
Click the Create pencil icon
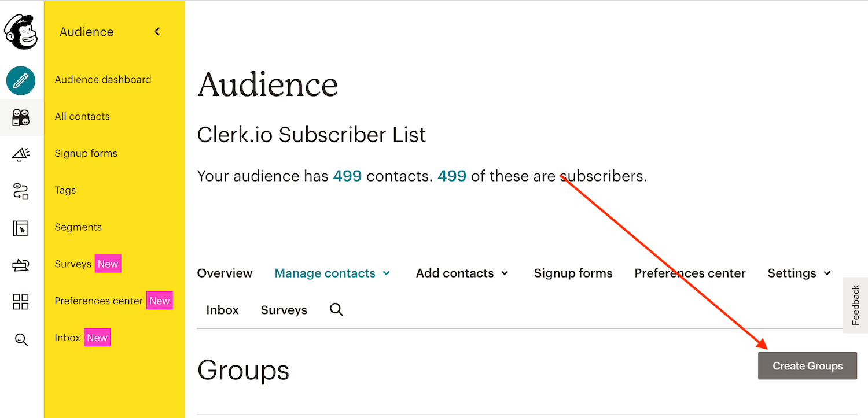click(x=21, y=81)
